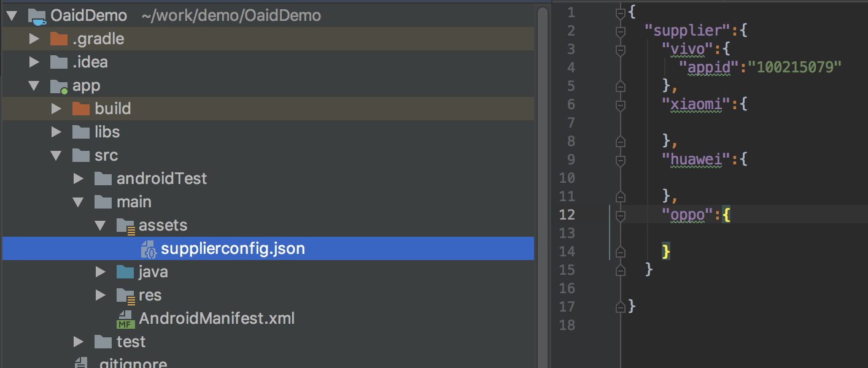Image resolution: width=868 pixels, height=368 pixels.
Task: Click the orange .gradle folder icon
Action: [x=59, y=39]
